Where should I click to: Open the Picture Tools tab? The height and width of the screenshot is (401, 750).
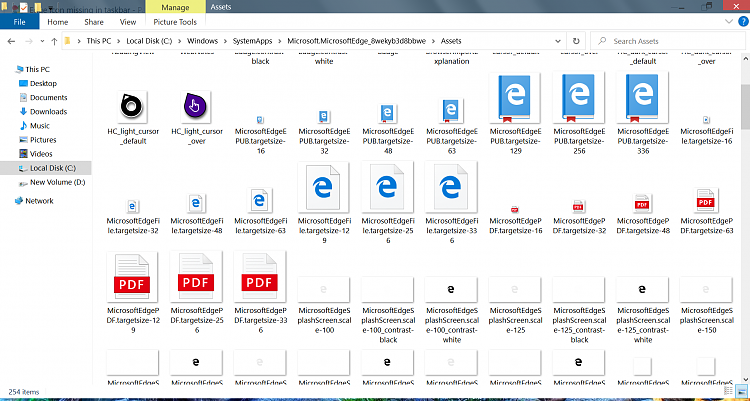(x=175, y=22)
